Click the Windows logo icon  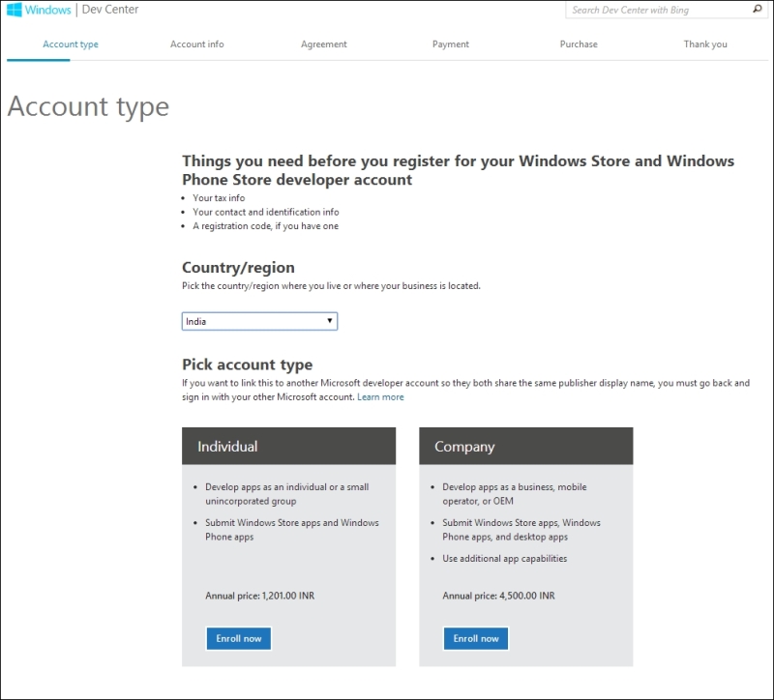click(x=15, y=10)
